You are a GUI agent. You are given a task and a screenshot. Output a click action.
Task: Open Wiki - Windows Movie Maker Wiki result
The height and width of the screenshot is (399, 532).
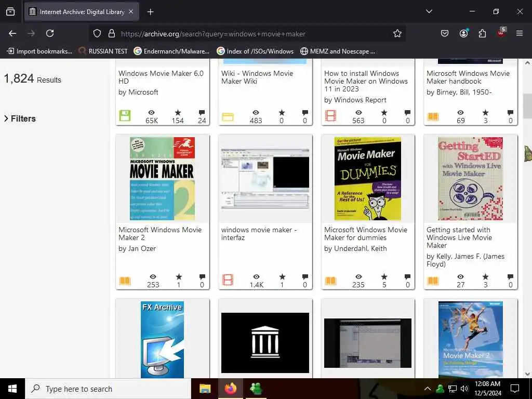[x=257, y=77]
